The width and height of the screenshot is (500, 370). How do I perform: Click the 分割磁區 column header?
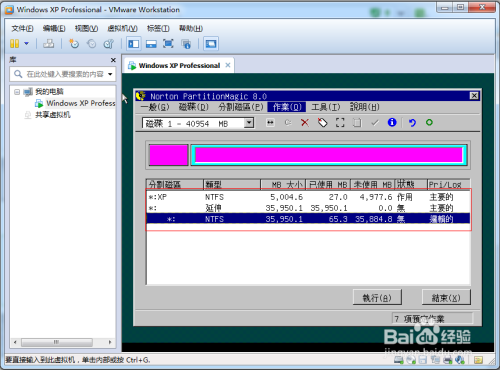click(175, 184)
